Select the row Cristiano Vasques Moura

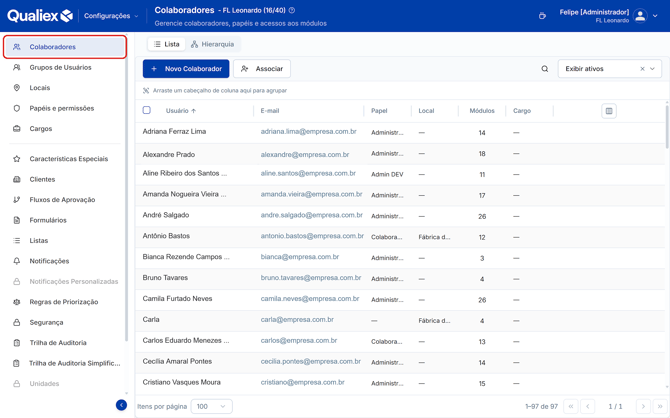[400, 383]
